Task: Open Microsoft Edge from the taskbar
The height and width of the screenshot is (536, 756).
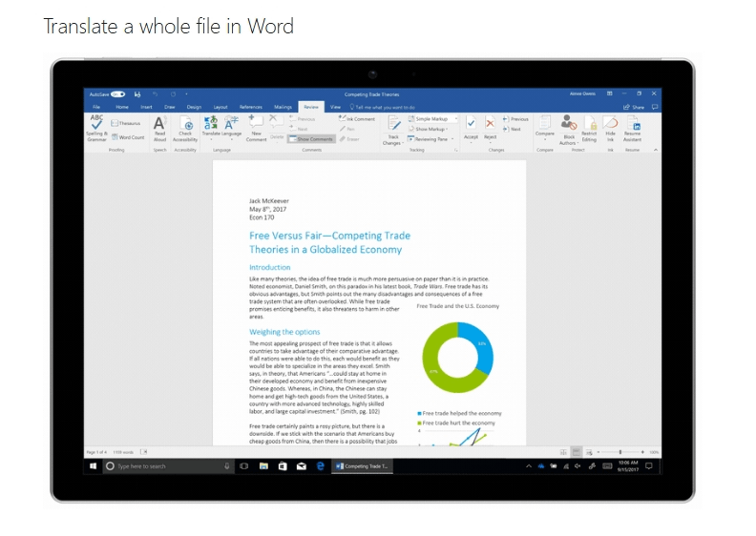Action: [320, 465]
